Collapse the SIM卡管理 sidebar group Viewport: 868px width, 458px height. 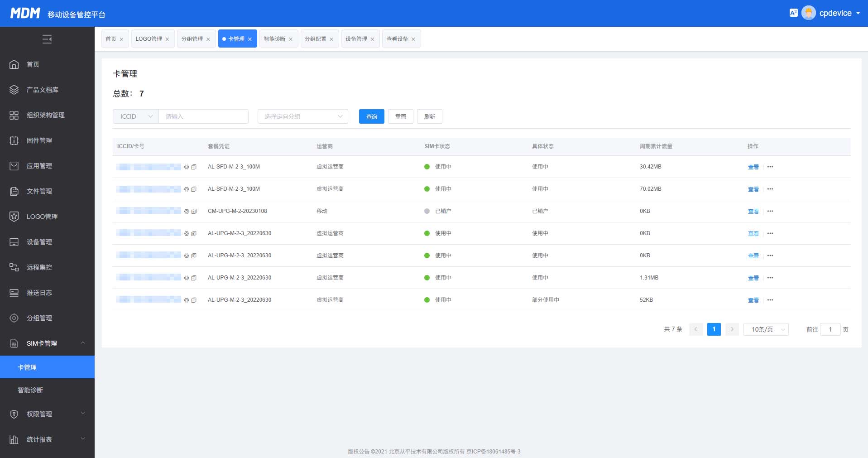47,343
